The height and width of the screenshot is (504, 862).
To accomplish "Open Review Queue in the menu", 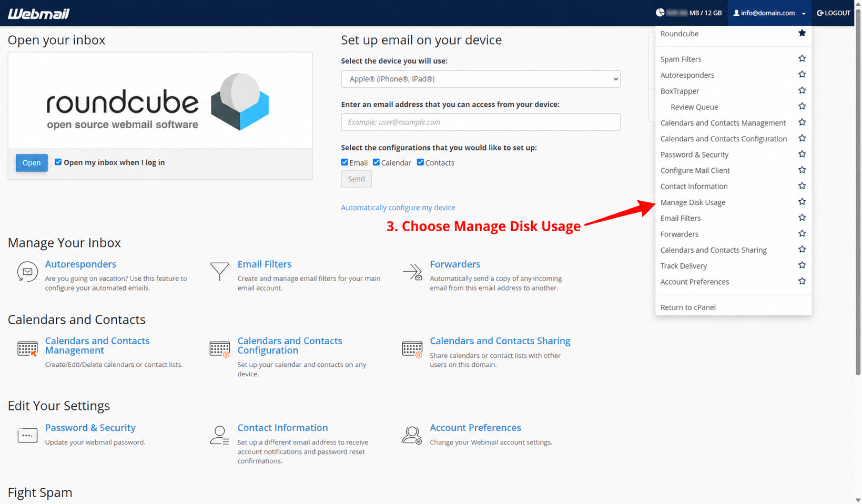I will click(x=694, y=107).
